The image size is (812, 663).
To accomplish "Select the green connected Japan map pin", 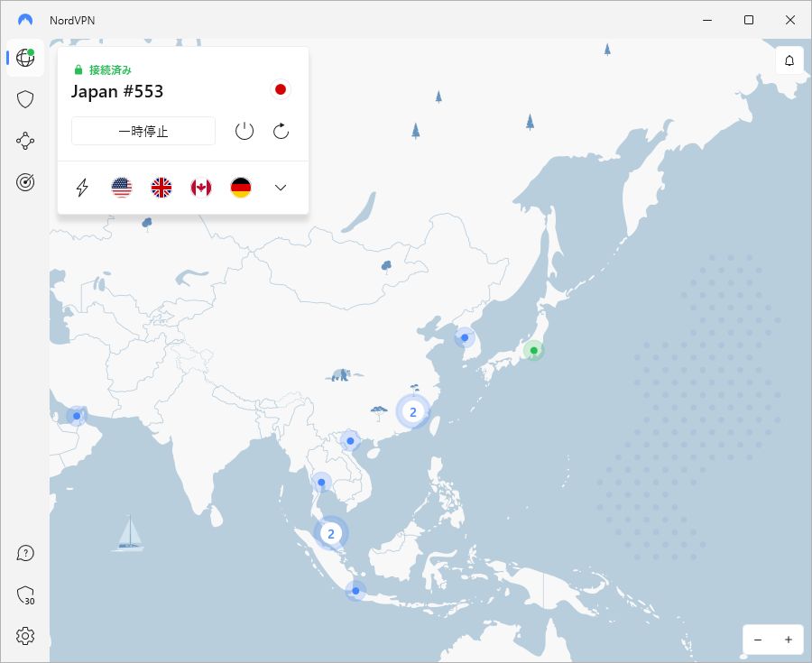I will [533, 350].
